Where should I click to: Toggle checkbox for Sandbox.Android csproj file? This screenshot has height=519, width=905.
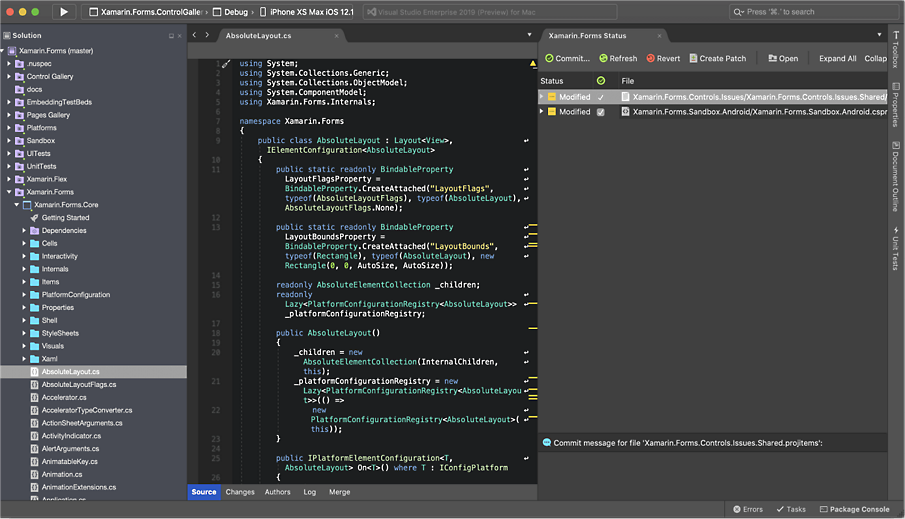coord(600,112)
